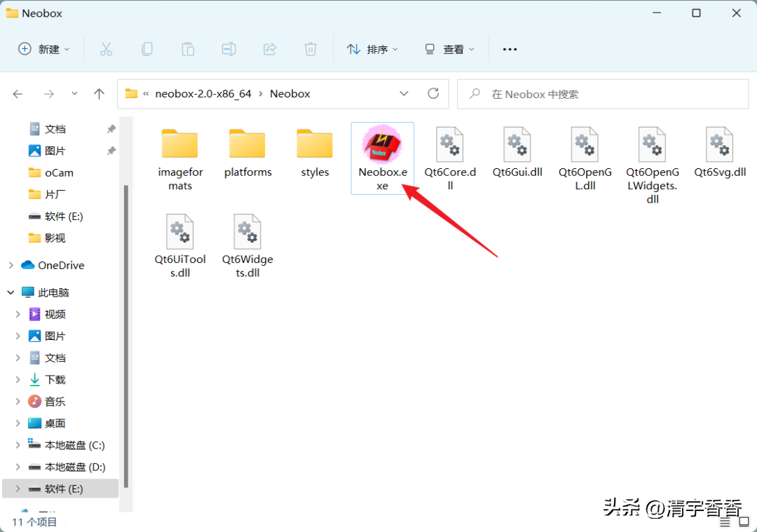Select the platforms folder
This screenshot has height=532, width=757.
247,153
